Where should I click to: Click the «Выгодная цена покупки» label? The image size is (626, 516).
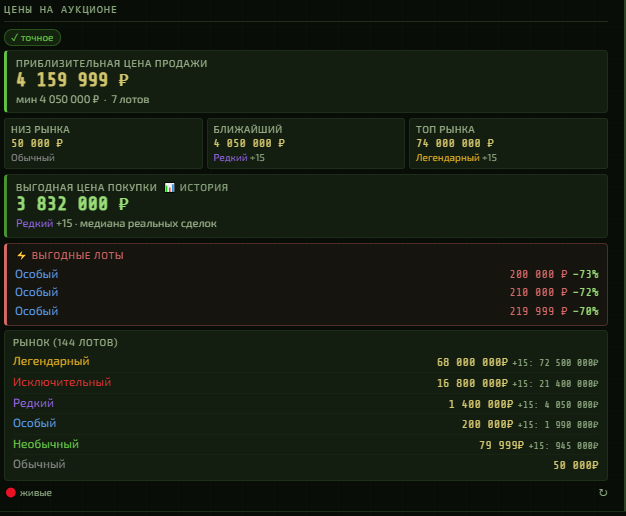coord(86,187)
